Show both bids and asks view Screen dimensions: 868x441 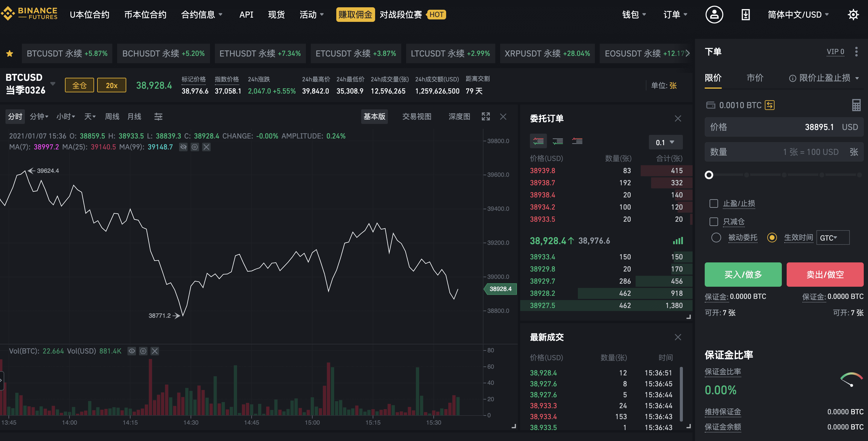pos(538,141)
